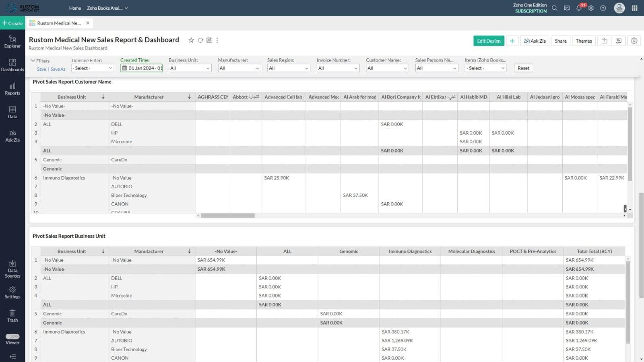
Task: Sort Manufacturer column in Business Unit pivot
Action: [189, 251]
